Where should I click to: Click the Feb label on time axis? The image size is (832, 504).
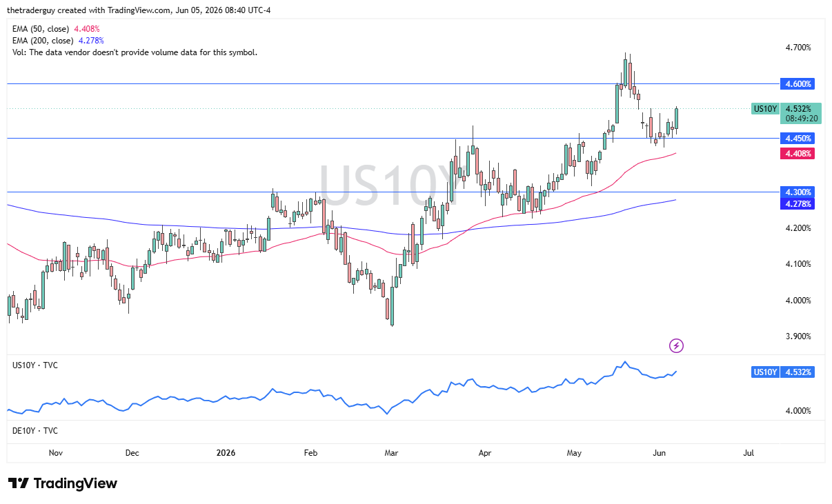point(310,453)
